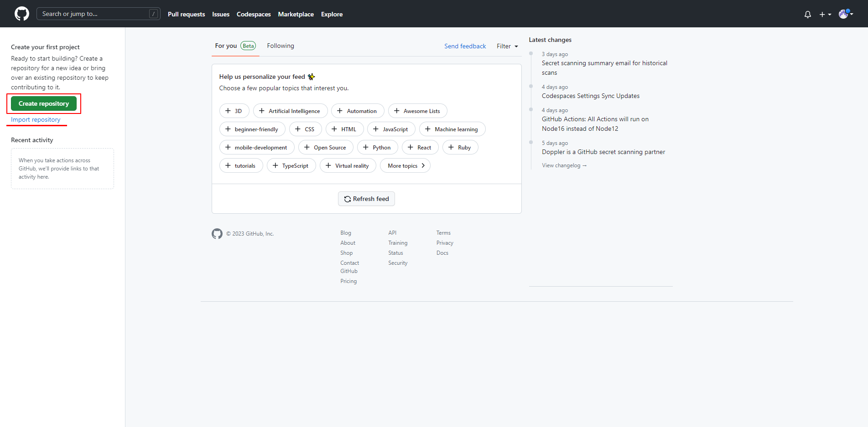This screenshot has width=868, height=427.
Task: Go to Issues in top navigation
Action: click(221, 14)
